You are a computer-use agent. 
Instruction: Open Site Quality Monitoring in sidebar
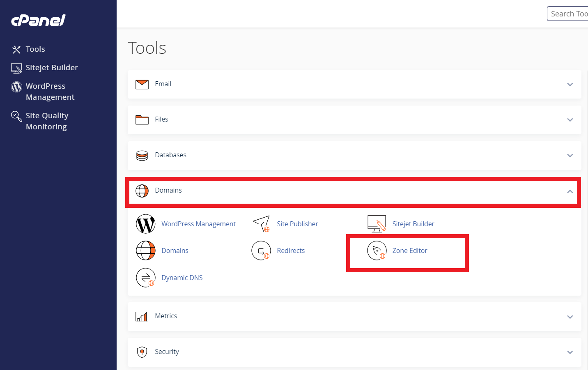[x=46, y=121]
